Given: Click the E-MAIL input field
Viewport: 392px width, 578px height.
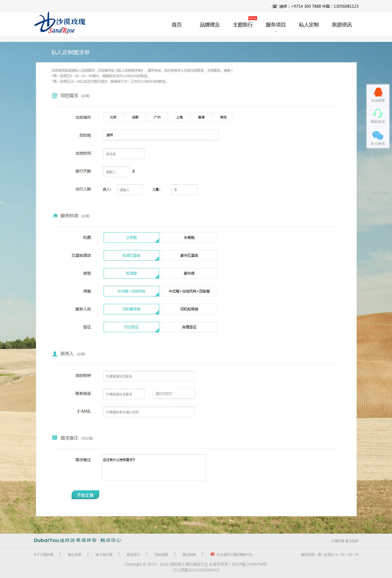Looking at the screenshot, I should coord(148,412).
